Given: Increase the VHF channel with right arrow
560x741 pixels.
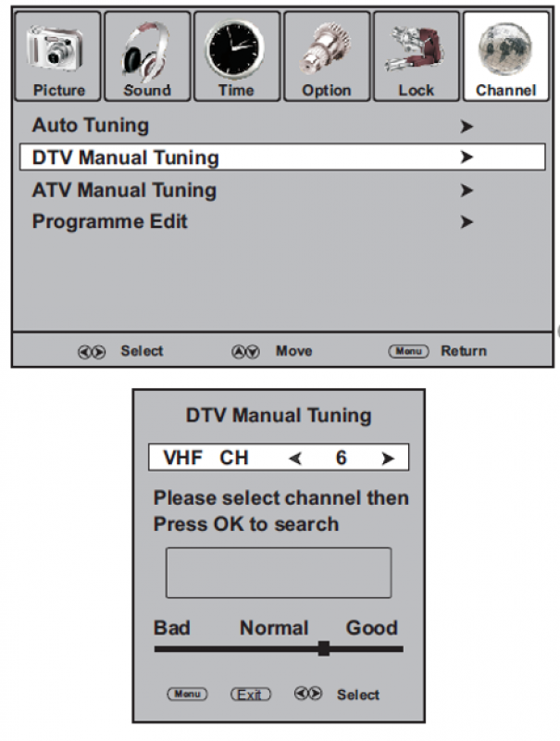Looking at the screenshot, I should point(388,458).
